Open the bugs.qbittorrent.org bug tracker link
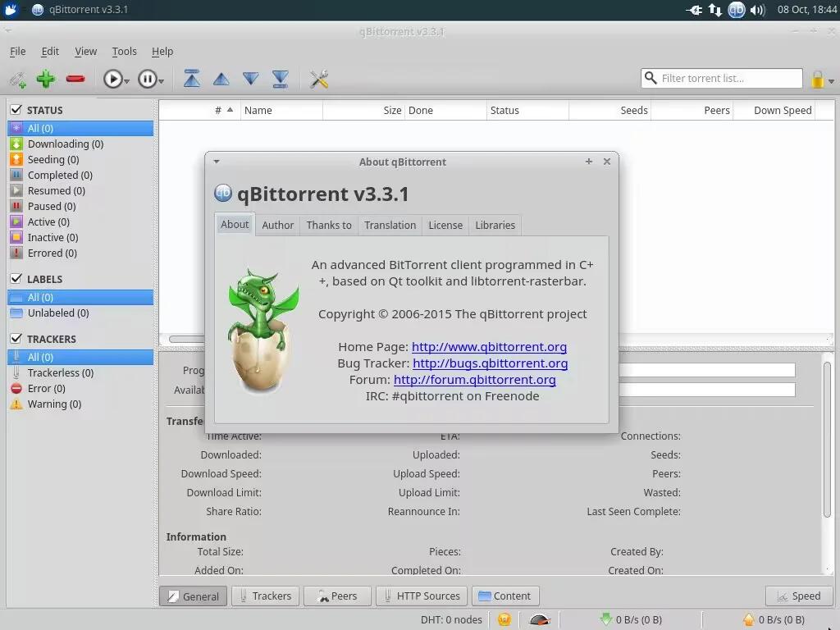Screen dimensions: 840x630 [491, 363]
